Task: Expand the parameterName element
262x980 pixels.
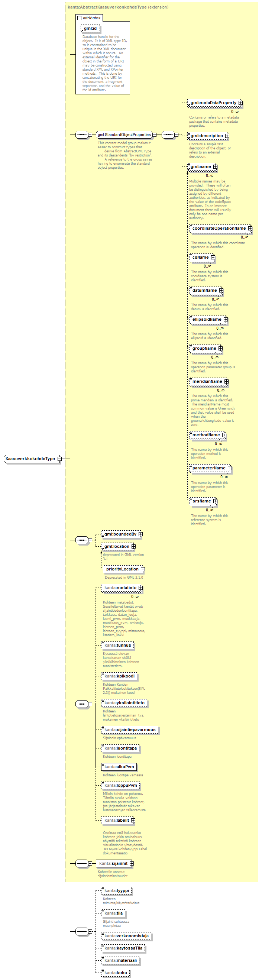Action: pyautogui.click(x=230, y=468)
